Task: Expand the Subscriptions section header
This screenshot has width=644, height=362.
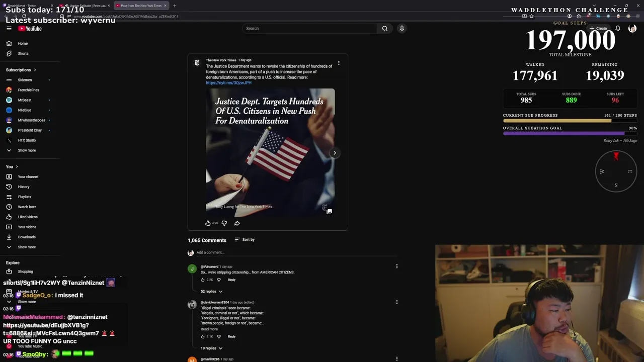Action: (21, 70)
